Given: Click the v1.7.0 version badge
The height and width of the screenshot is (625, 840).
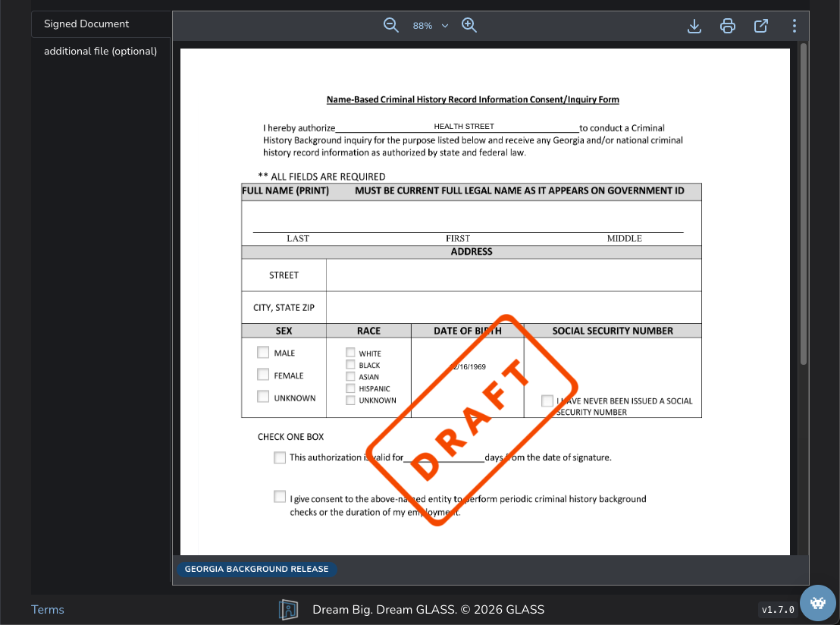Looking at the screenshot, I should click(x=776, y=609).
